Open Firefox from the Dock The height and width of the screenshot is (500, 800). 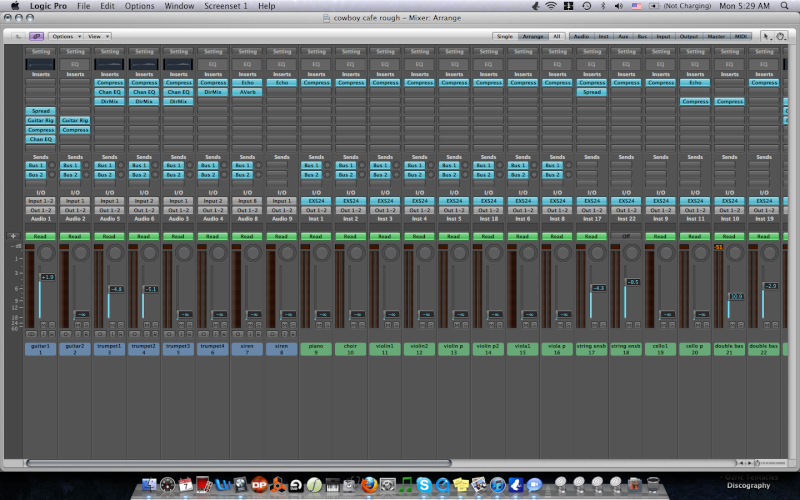point(369,484)
